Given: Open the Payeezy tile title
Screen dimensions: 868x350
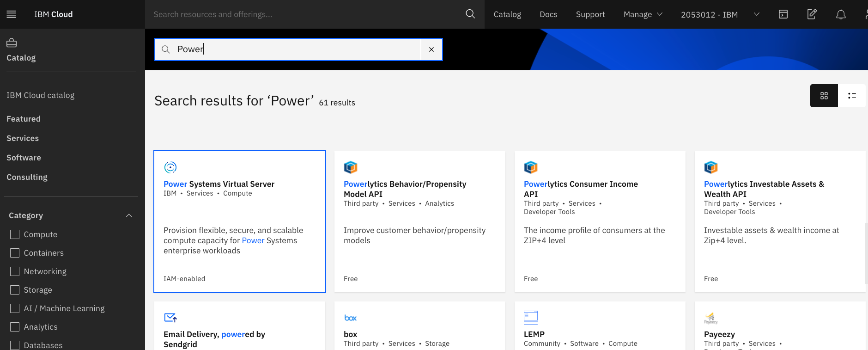Looking at the screenshot, I should 719,334.
